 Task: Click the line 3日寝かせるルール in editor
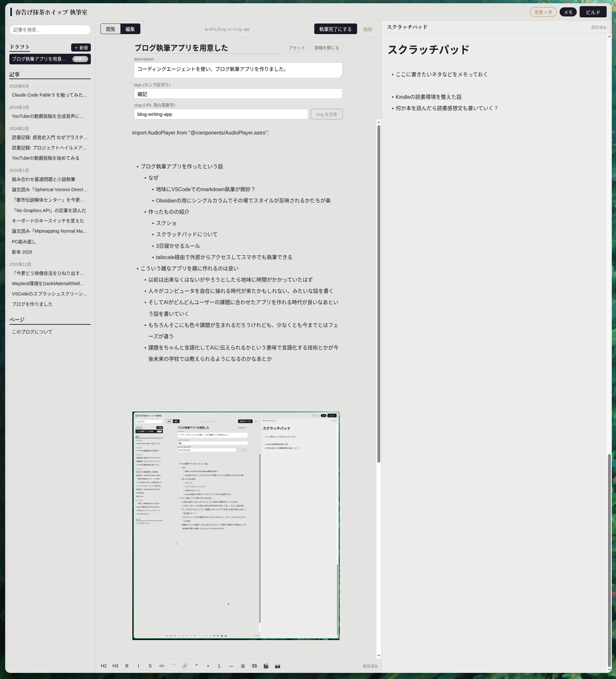(x=178, y=246)
